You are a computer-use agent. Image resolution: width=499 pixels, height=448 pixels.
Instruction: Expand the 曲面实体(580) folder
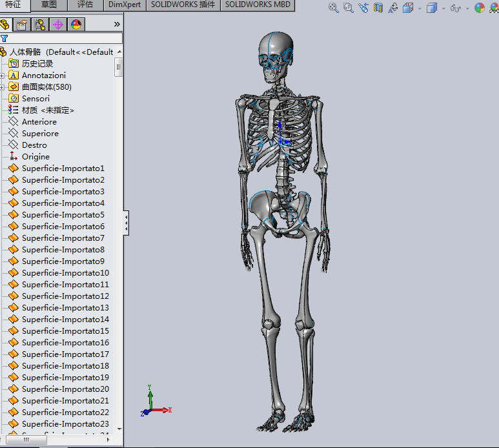pyautogui.click(x=2, y=87)
